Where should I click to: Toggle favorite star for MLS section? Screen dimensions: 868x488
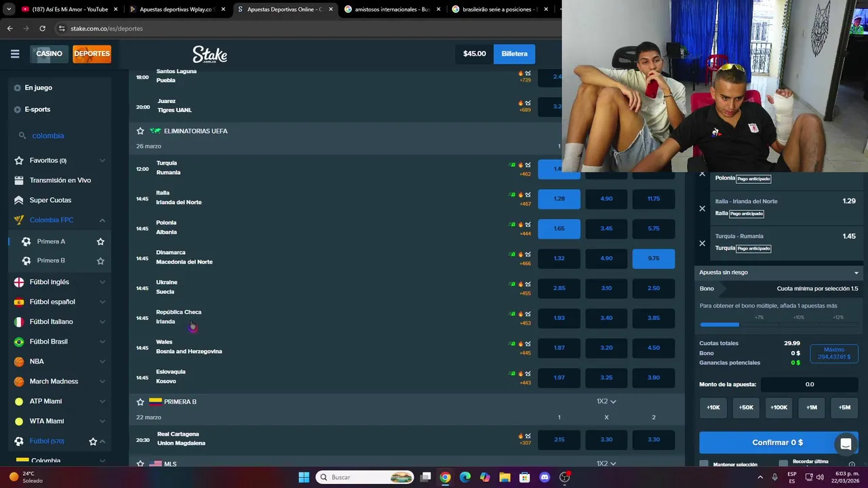(140, 464)
